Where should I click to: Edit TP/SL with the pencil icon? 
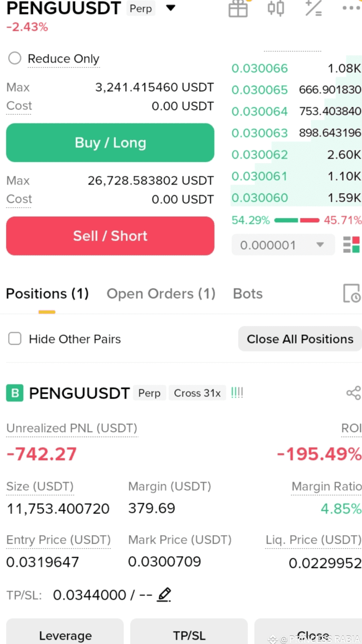coord(164,595)
